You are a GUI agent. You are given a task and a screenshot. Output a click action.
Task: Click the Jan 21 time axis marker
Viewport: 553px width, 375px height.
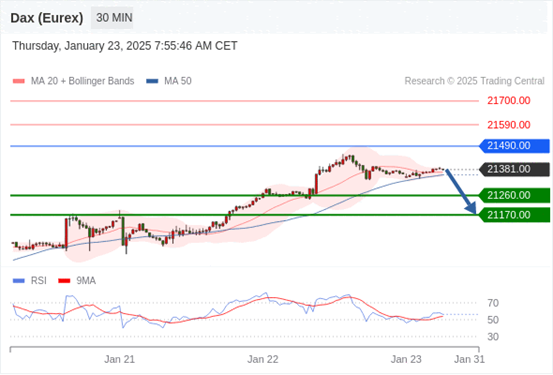120,359
